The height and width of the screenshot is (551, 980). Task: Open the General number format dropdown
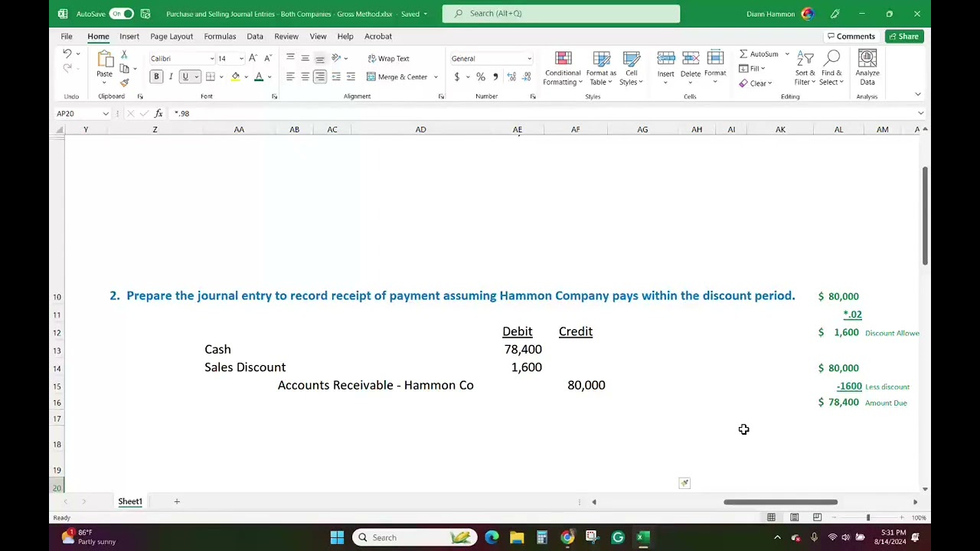[529, 59]
